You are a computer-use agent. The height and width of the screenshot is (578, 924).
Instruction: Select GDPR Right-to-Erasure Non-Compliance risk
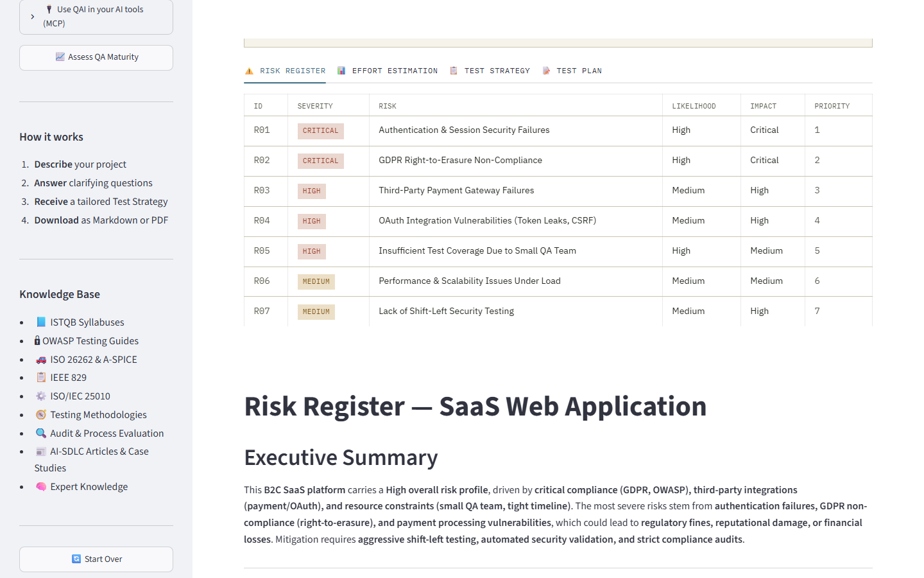pyautogui.click(x=460, y=161)
